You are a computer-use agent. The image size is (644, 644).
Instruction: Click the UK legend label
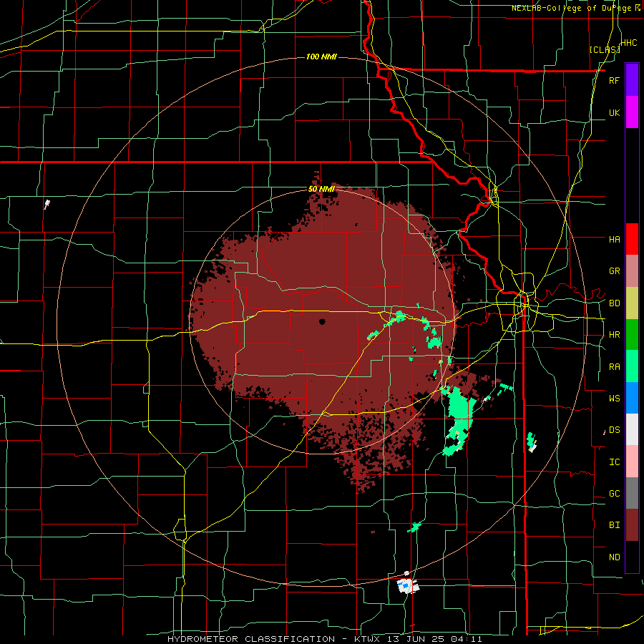coord(614,112)
